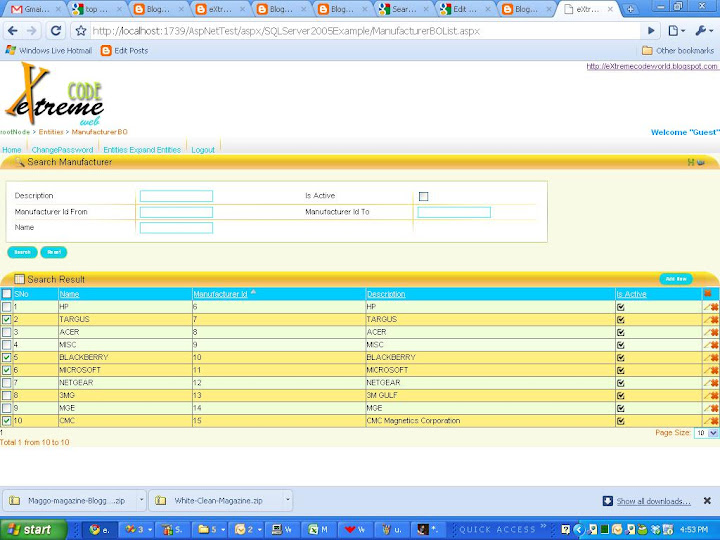
Task: Bookmark this page with the star icon
Action: (81, 31)
